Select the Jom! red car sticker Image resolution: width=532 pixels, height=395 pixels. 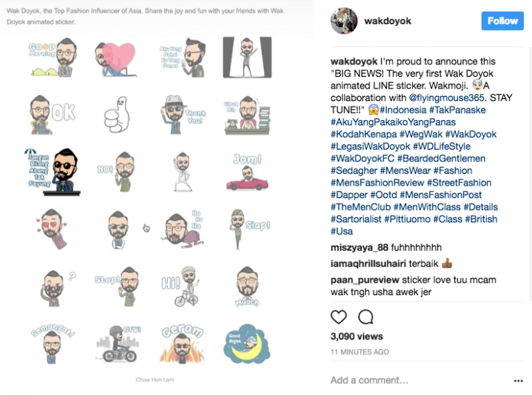click(247, 172)
